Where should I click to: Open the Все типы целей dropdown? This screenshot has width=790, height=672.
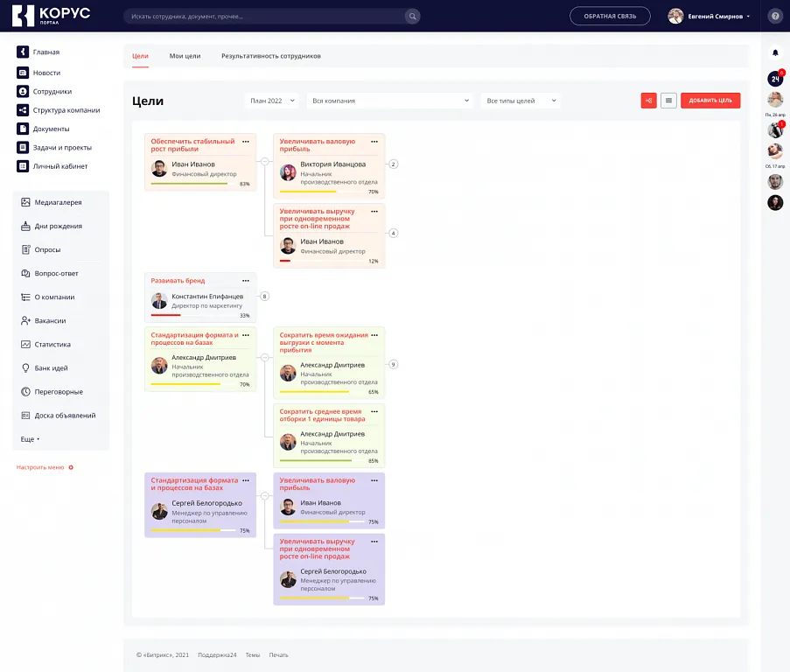[x=521, y=101]
